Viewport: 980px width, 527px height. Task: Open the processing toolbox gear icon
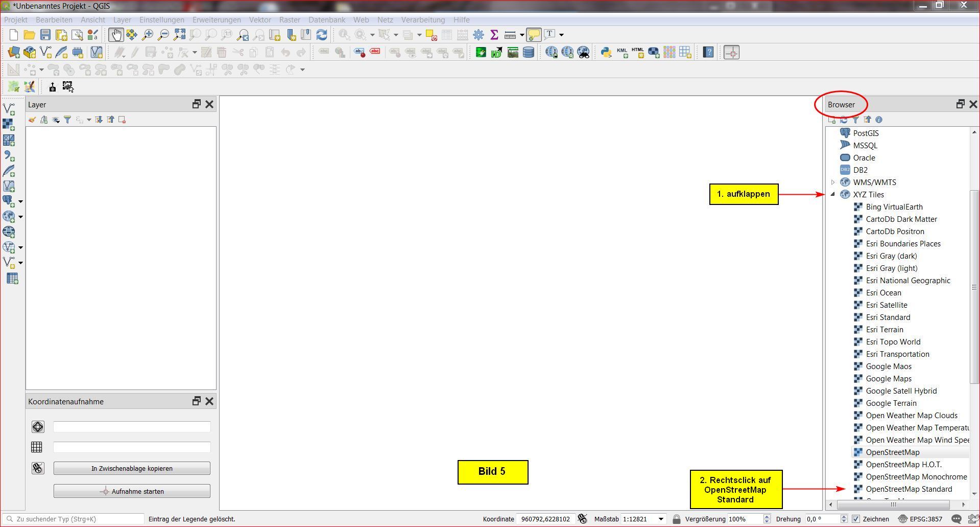point(479,35)
